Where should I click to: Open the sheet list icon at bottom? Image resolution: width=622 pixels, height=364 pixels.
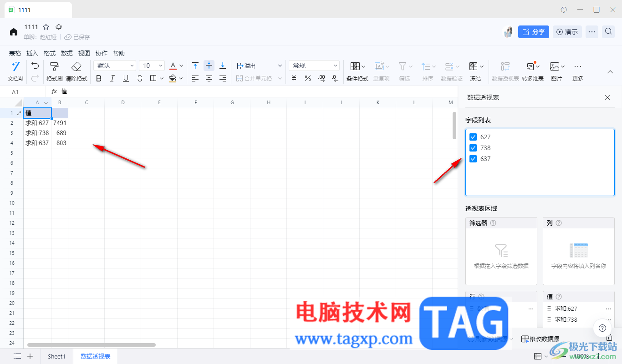click(17, 356)
